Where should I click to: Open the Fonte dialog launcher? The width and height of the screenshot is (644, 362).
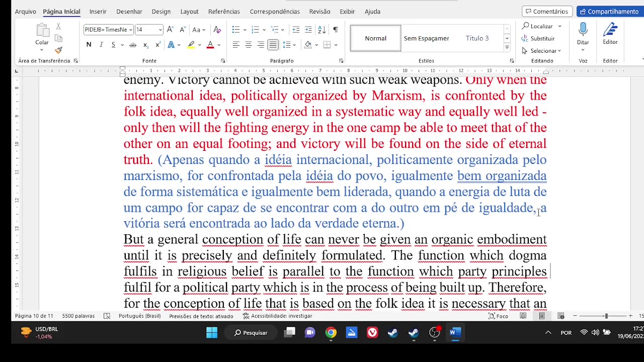coord(223,61)
